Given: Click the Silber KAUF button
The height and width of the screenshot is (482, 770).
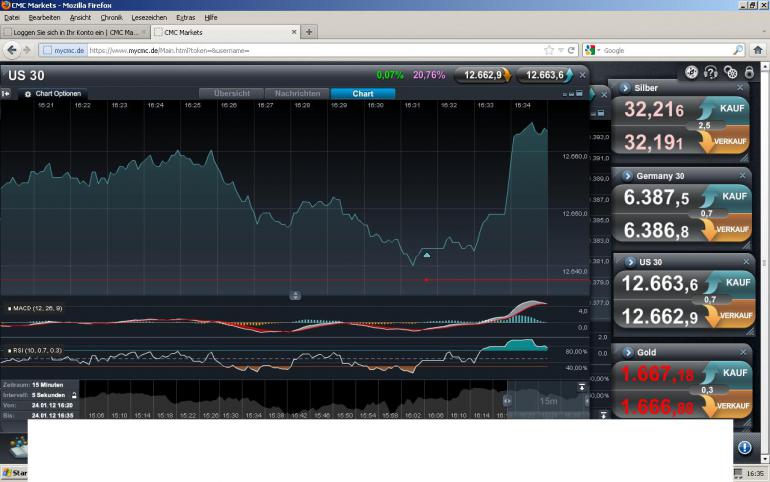Looking at the screenshot, I should point(725,108).
